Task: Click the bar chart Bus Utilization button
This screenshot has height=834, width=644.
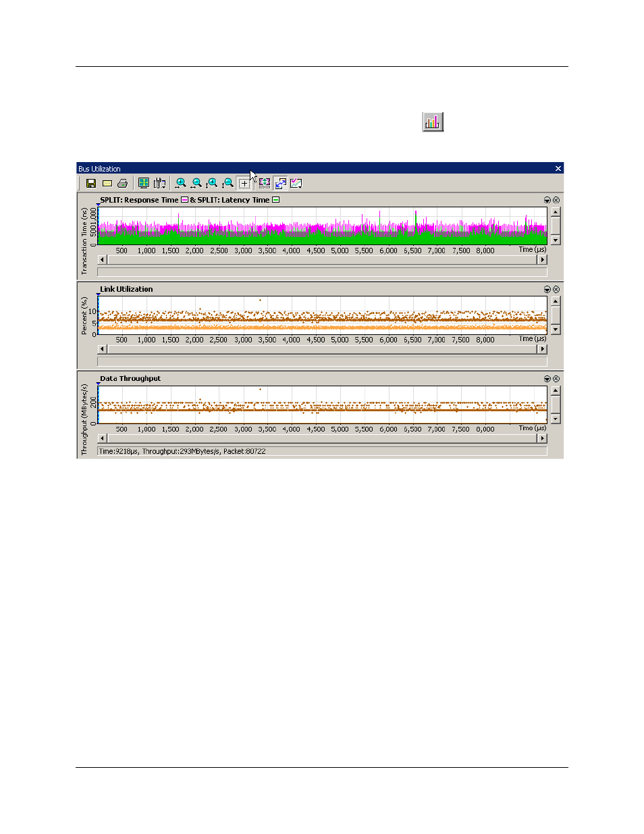Action: click(433, 122)
